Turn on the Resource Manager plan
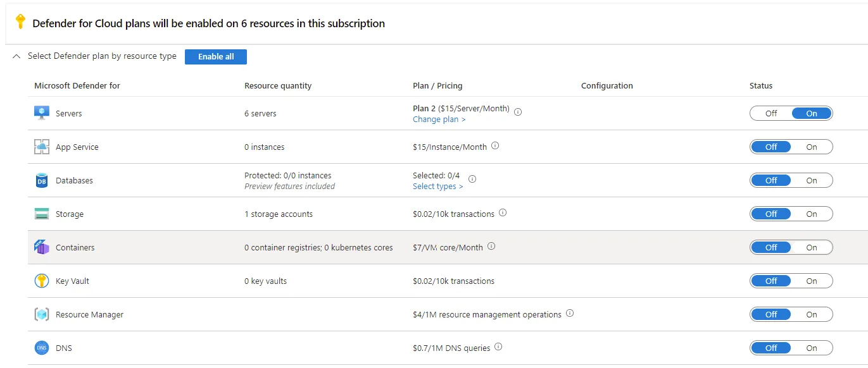The height and width of the screenshot is (368, 868). coord(812,314)
